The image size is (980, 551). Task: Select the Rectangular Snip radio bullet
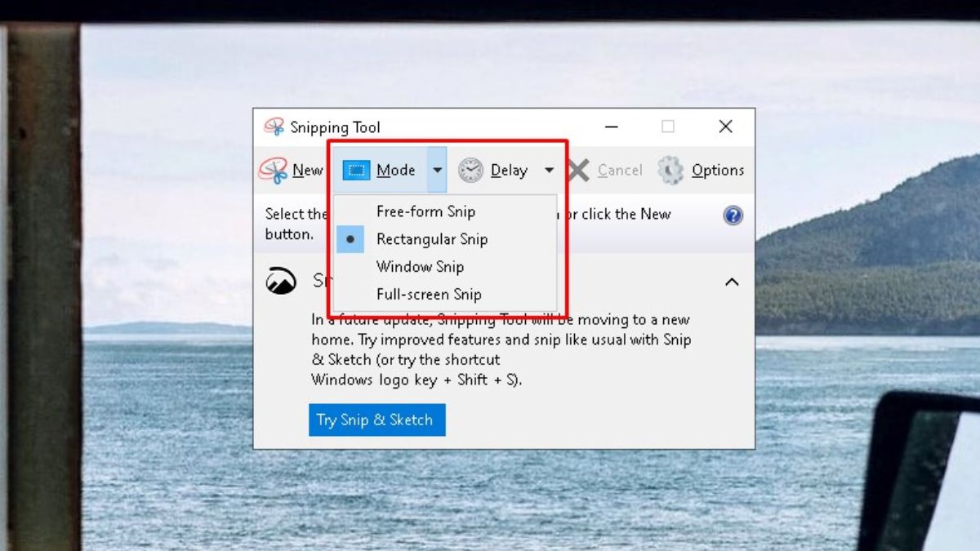pos(350,239)
